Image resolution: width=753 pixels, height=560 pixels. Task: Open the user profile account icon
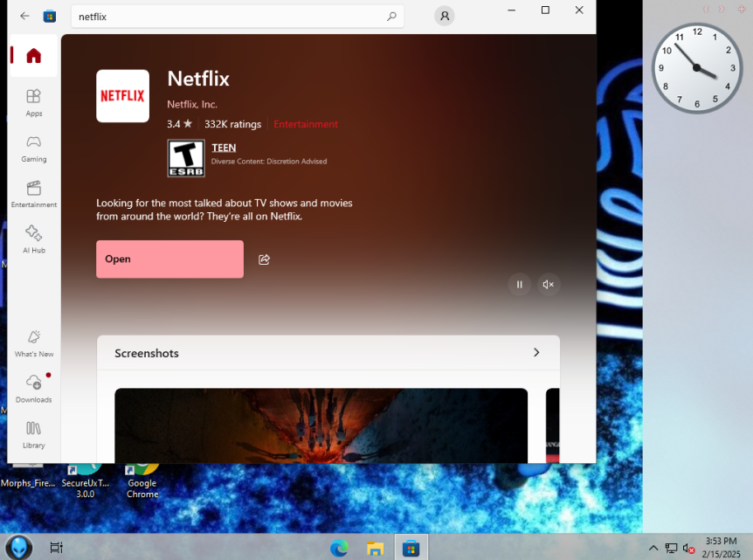coord(445,16)
